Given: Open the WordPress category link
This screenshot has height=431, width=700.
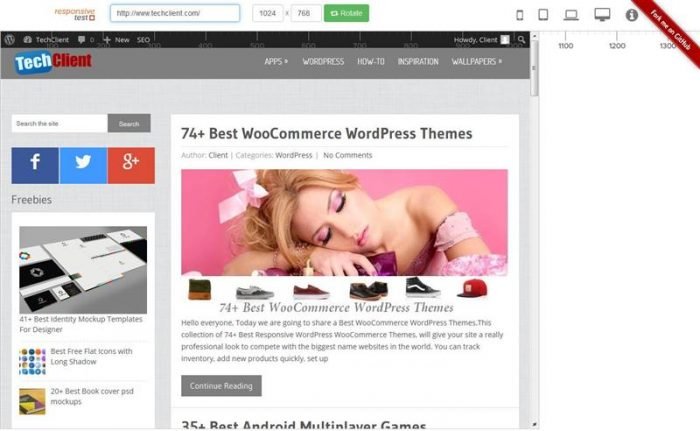Looking at the screenshot, I should coord(294,155).
